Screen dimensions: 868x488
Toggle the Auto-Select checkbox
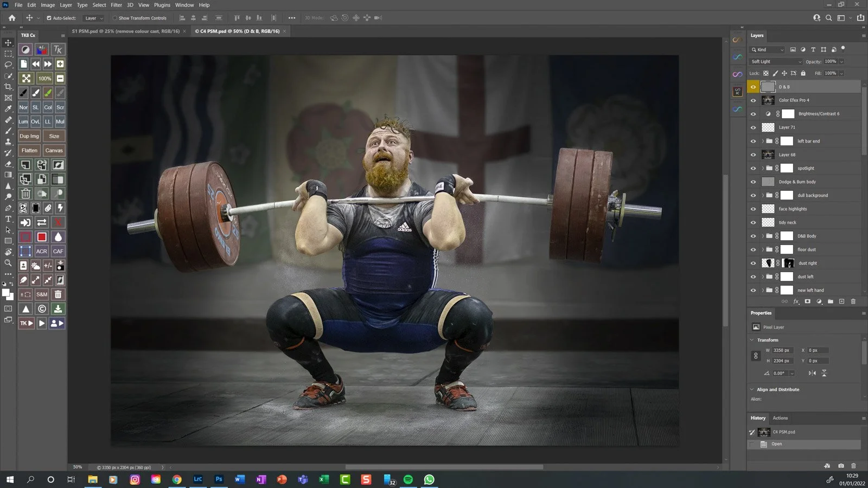49,18
